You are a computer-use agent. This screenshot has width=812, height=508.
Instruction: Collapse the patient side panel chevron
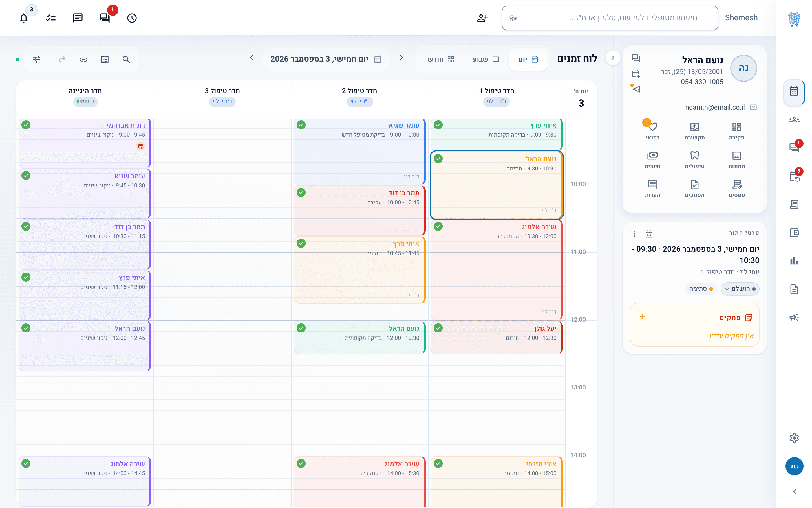613,58
